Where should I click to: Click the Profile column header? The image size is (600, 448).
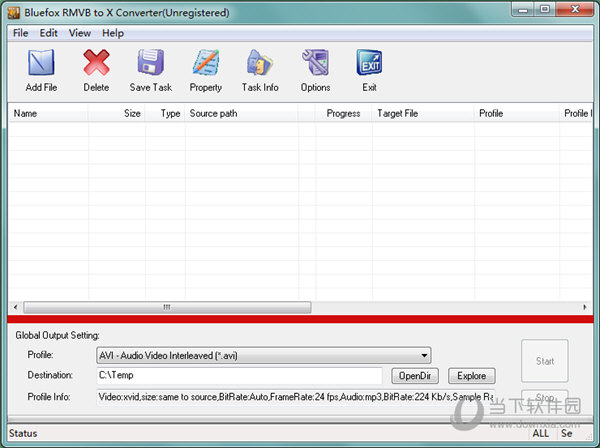tap(517, 113)
